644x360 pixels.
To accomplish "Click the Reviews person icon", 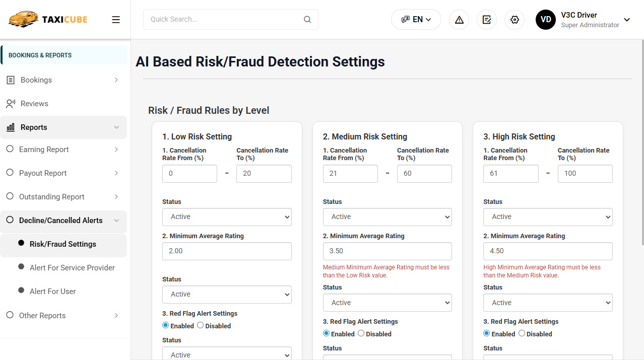I will pos(11,104).
